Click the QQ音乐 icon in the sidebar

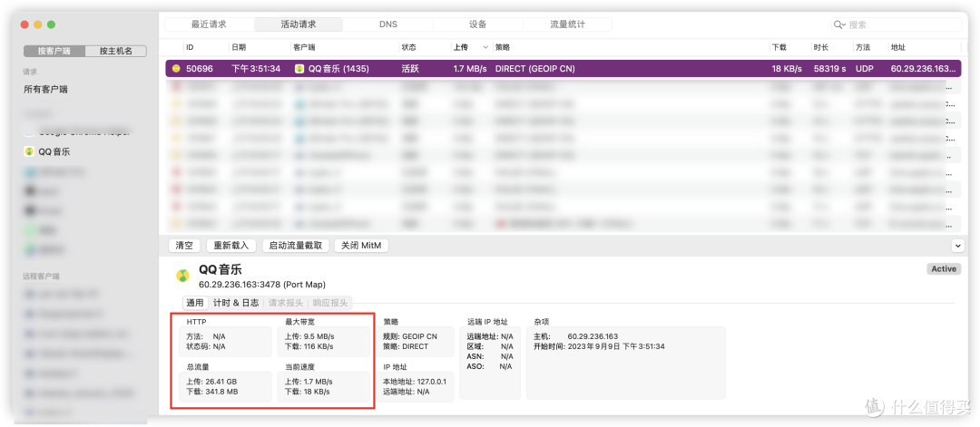[29, 151]
